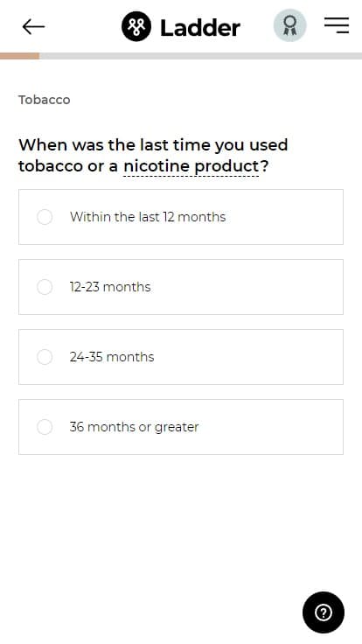Go back using the left arrow icon
This screenshot has width=362, height=644.
pos(33,27)
